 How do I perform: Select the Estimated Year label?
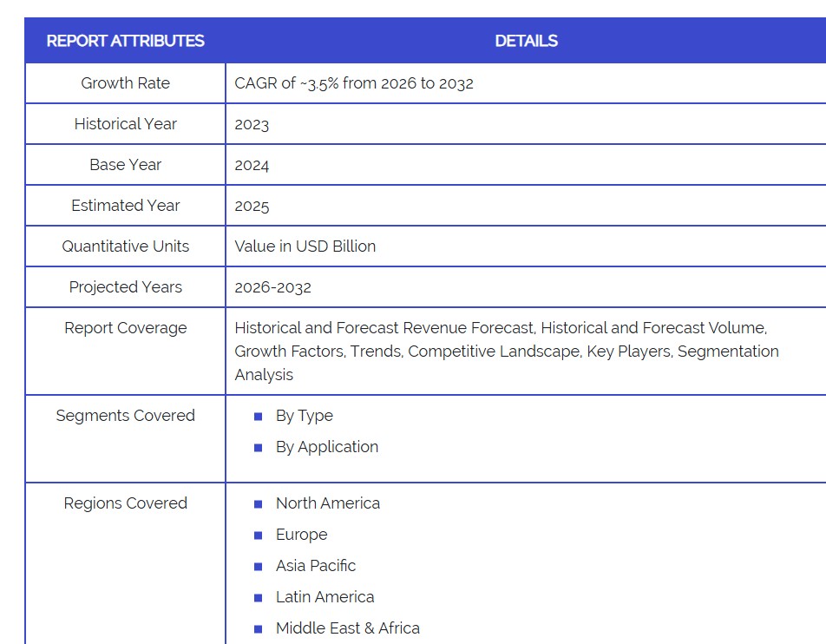pyautogui.click(x=125, y=206)
